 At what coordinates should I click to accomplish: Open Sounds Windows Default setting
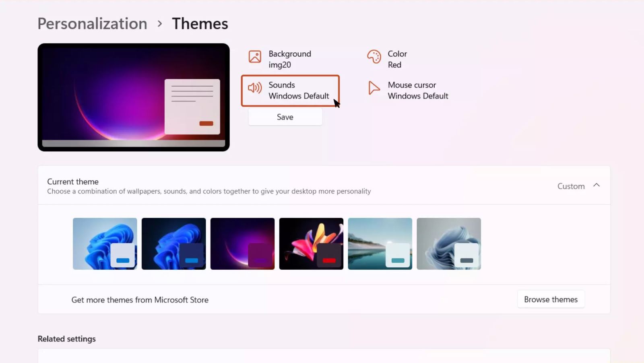coord(290,91)
